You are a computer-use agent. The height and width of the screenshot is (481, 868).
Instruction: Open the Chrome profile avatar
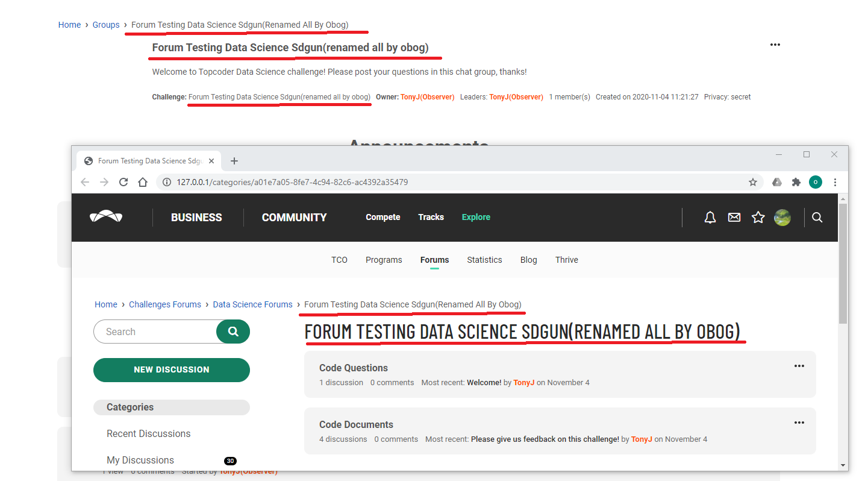point(816,182)
